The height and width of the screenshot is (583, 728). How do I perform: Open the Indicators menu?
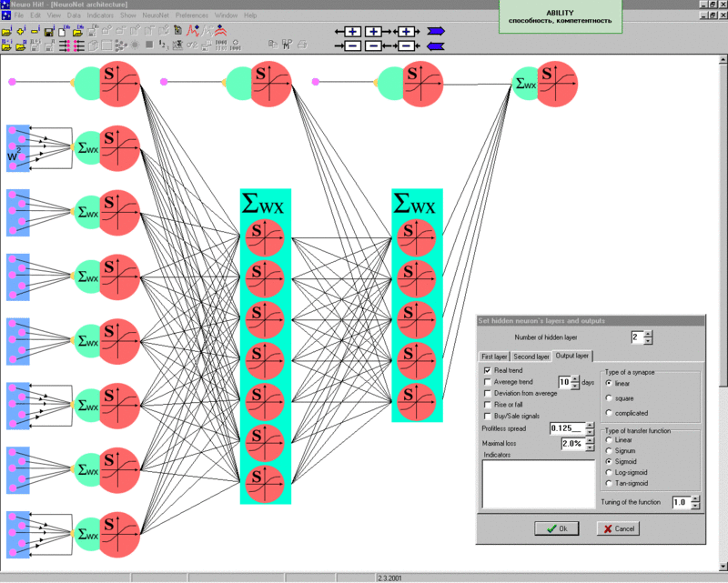[x=100, y=15]
